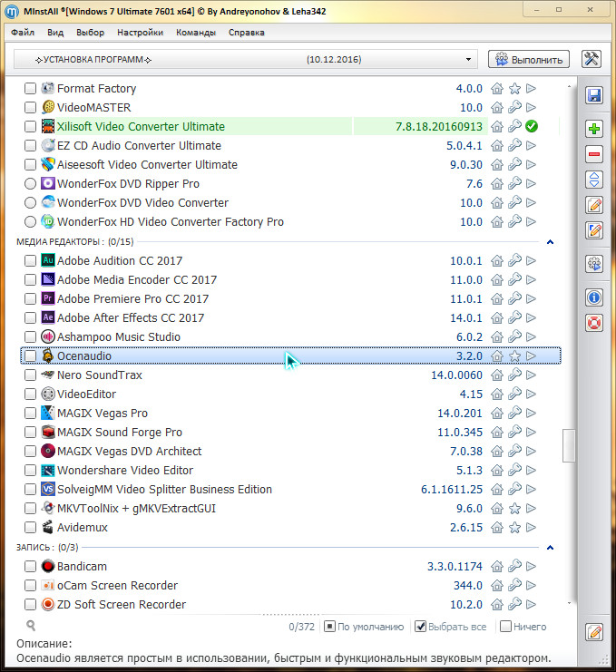Viewport: 616px width, 672px height.
Task: Click the pencil edit icon at bottom right
Action: (594, 632)
